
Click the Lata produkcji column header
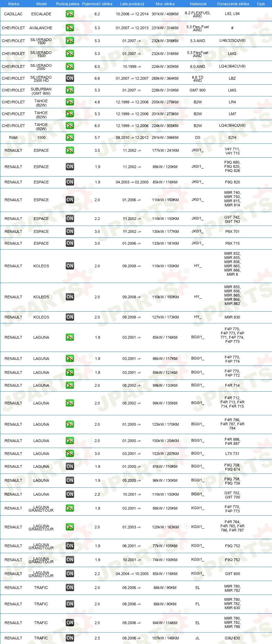(x=132, y=4)
